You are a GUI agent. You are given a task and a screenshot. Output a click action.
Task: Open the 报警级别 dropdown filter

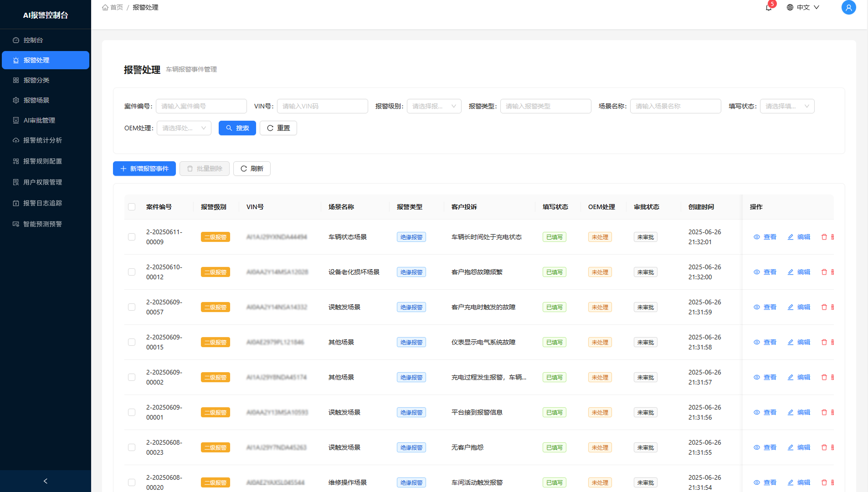tap(434, 106)
